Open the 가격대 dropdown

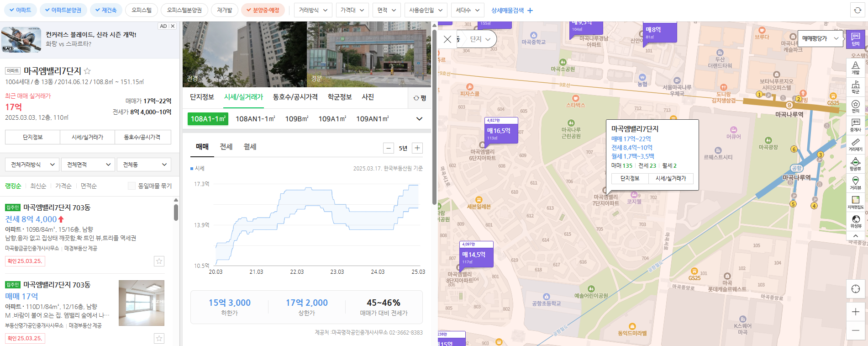pyautogui.click(x=352, y=10)
